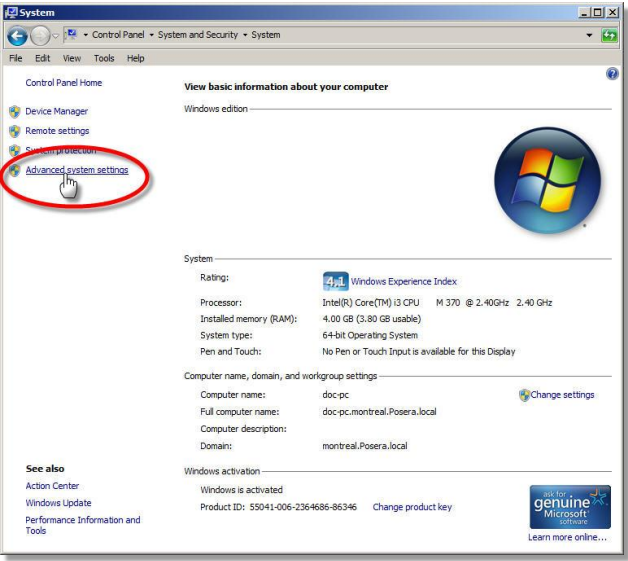The height and width of the screenshot is (561, 628).
Task: Open help via the blue question mark
Action: coord(612,74)
